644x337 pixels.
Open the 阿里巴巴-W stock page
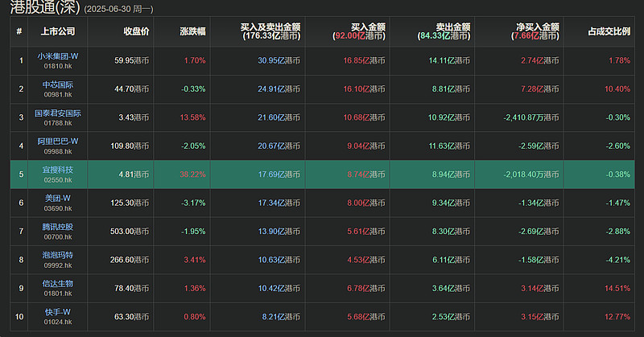pos(57,142)
